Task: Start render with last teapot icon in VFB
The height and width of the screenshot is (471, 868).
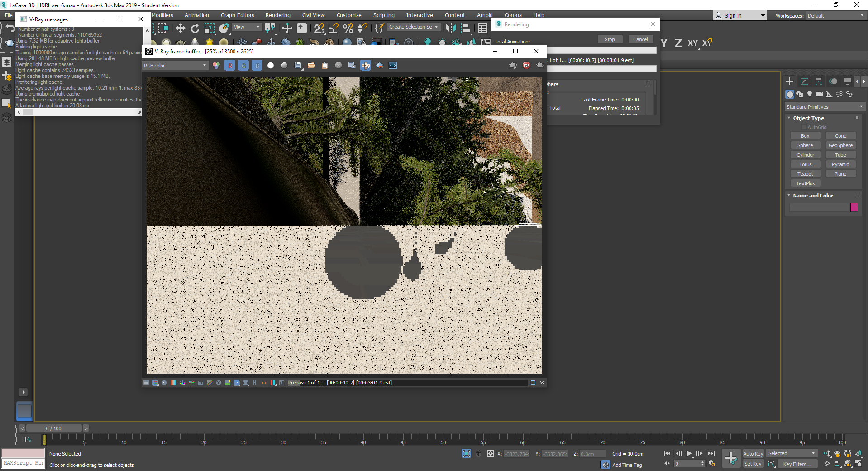Action: click(540, 66)
